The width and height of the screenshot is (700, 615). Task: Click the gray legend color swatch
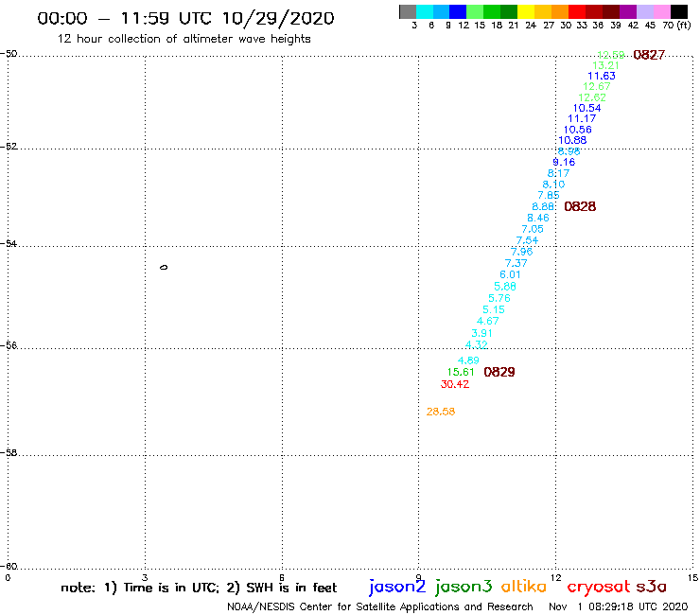(x=408, y=11)
